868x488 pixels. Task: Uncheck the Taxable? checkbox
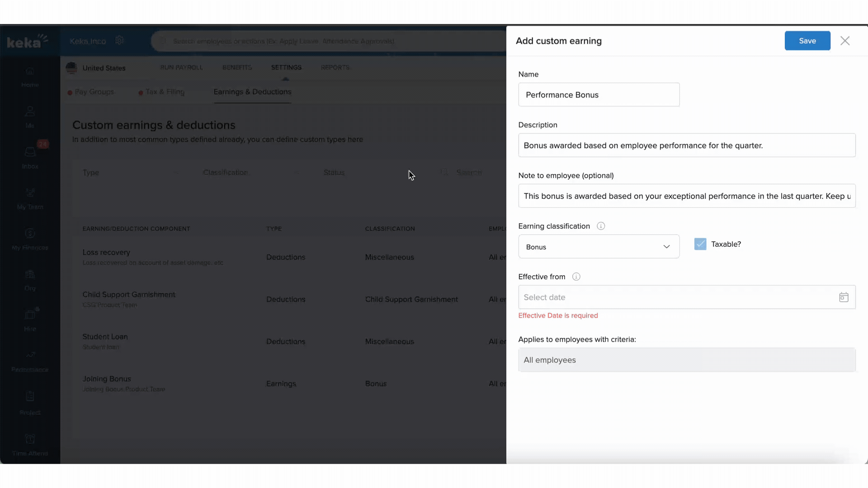coord(700,244)
